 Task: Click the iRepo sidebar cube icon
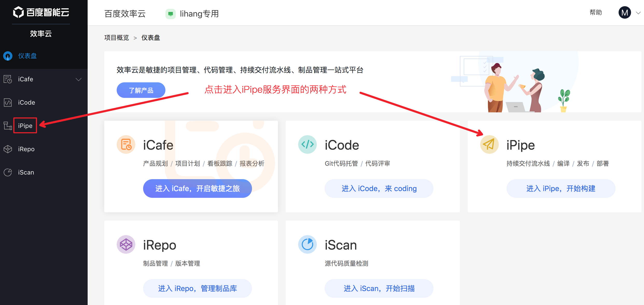pyautogui.click(x=8, y=149)
